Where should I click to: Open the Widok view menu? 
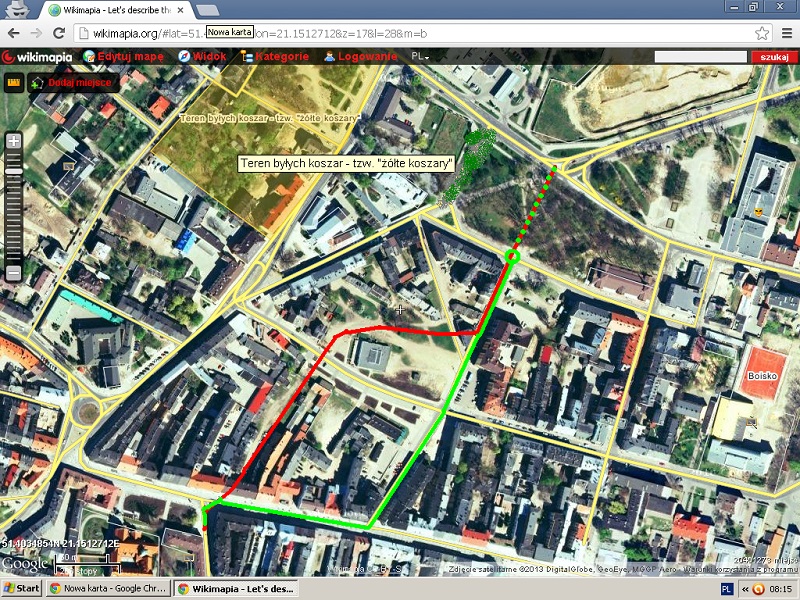pos(203,57)
